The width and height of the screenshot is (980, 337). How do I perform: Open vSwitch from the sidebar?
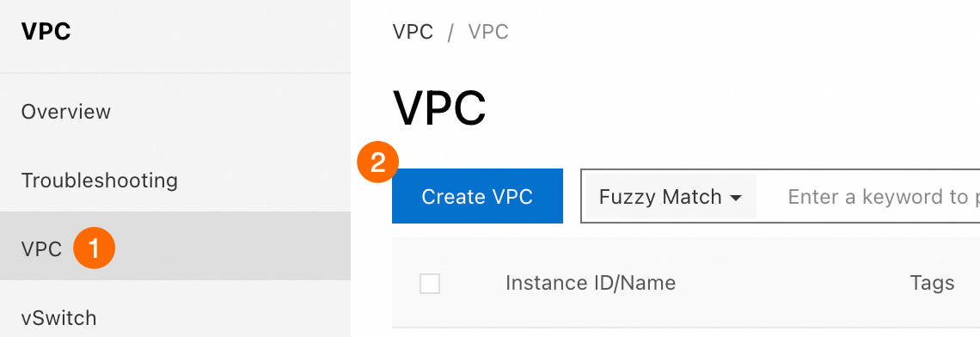tap(58, 317)
